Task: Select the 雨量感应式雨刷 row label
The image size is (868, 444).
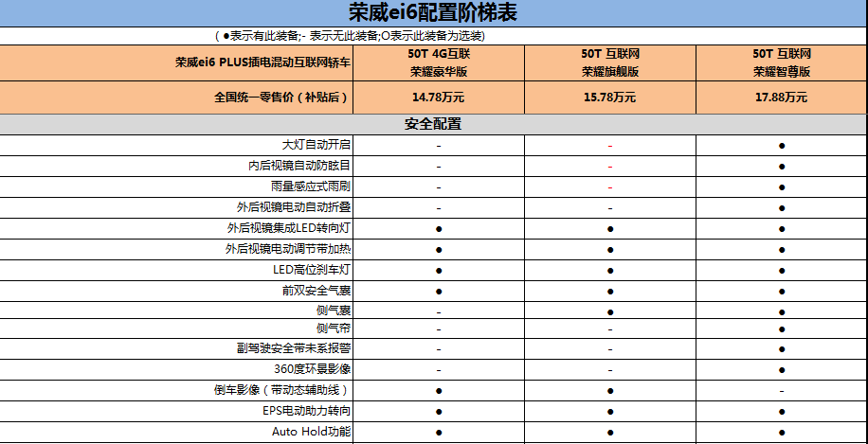Action: [x=311, y=186]
